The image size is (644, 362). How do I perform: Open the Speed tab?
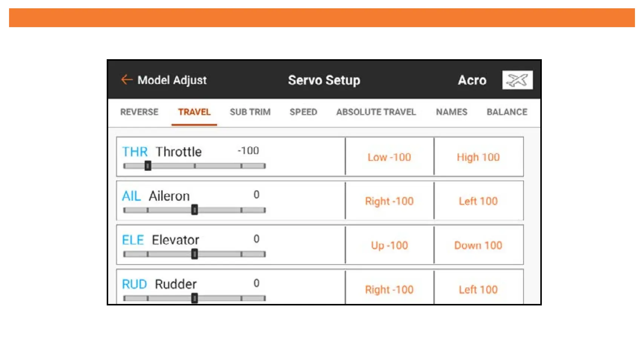point(303,112)
